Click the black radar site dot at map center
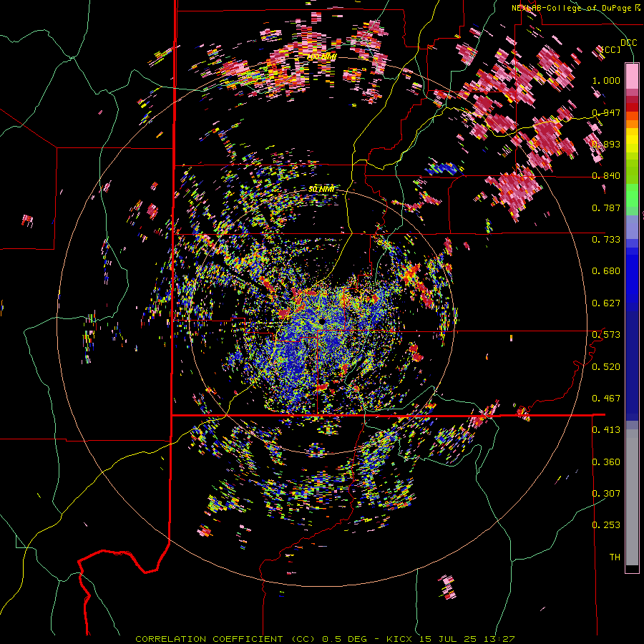Viewport: 644px width, 644px height. [322, 321]
